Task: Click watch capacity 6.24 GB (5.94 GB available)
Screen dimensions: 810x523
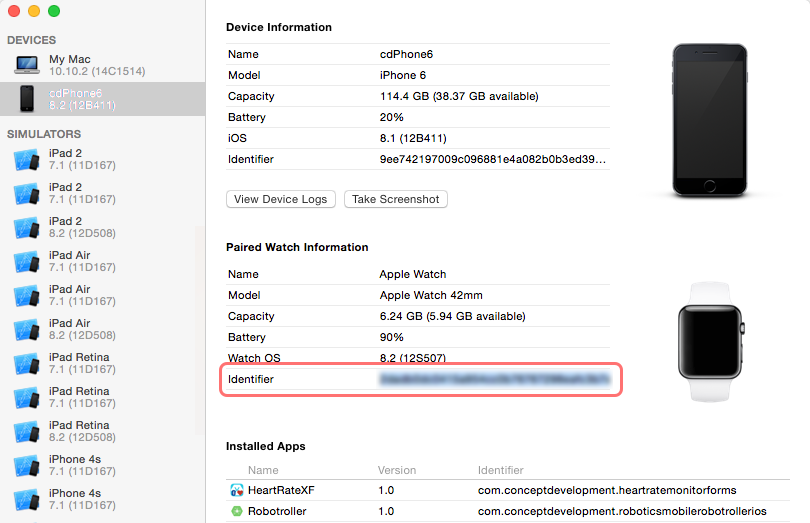Action: click(453, 316)
